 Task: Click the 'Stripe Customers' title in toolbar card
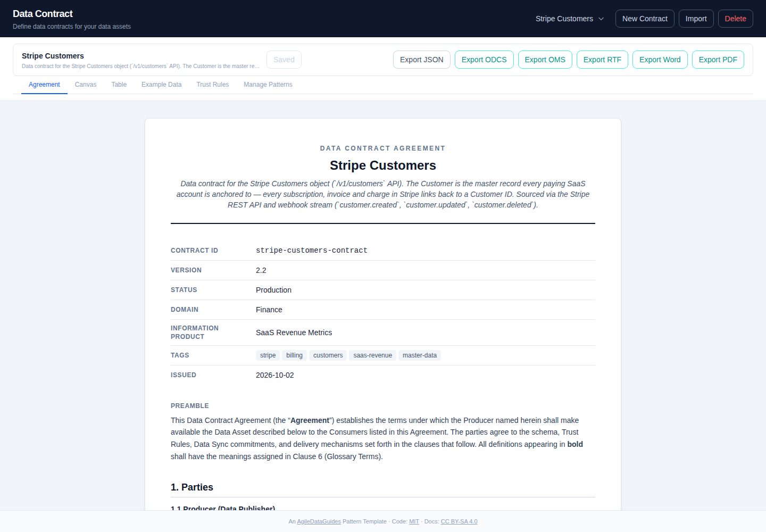[x=53, y=56]
